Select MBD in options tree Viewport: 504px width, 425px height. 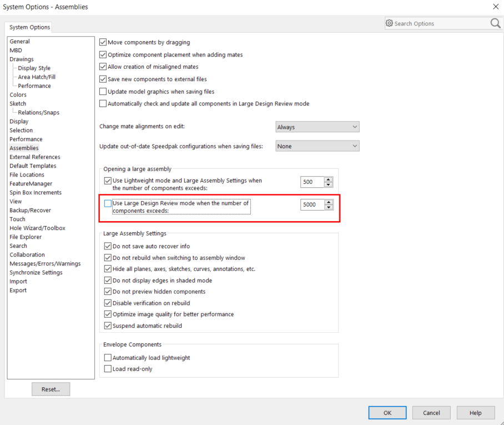click(16, 51)
